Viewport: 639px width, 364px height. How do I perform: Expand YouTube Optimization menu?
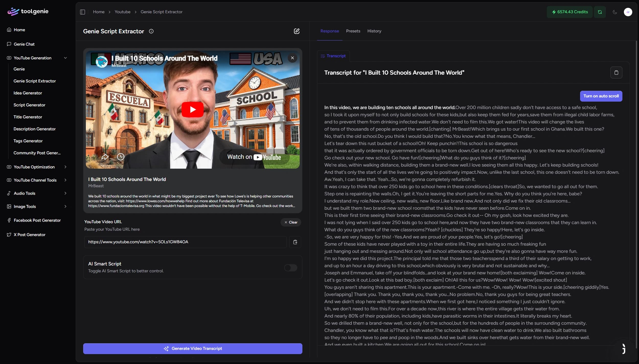tap(37, 167)
